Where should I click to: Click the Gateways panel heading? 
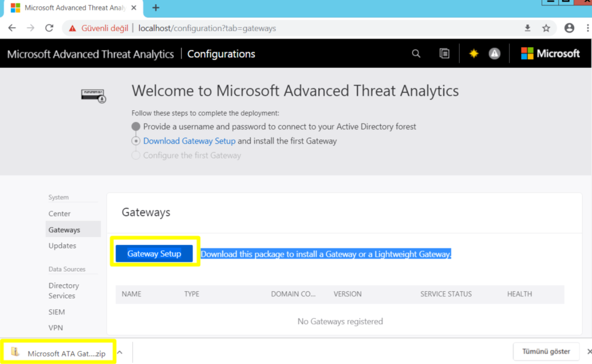pyautogui.click(x=146, y=213)
